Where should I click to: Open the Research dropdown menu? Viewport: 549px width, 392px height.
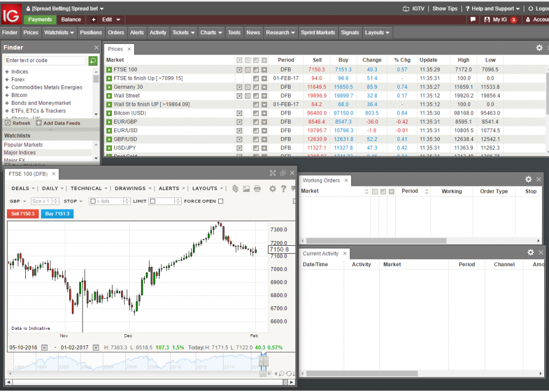[280, 33]
